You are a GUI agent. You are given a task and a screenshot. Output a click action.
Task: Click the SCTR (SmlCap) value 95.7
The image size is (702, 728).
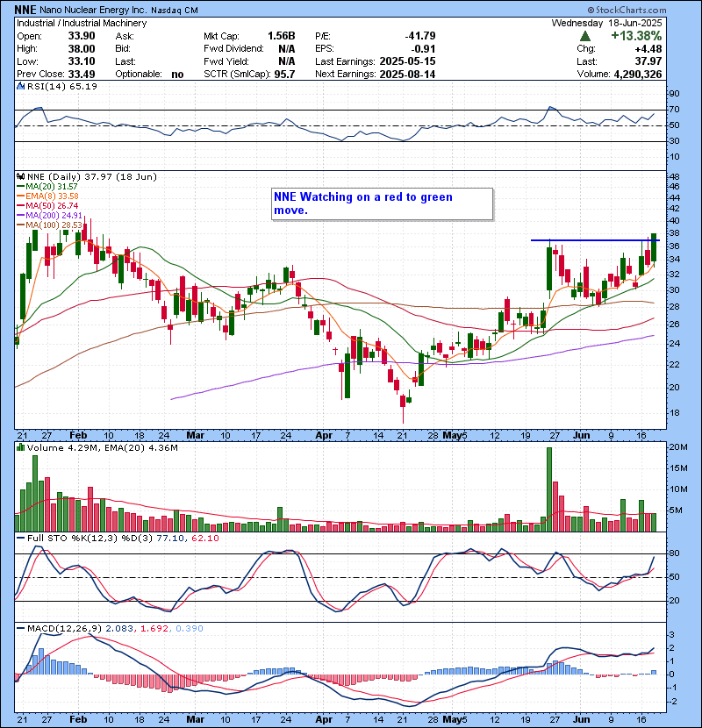click(x=284, y=75)
